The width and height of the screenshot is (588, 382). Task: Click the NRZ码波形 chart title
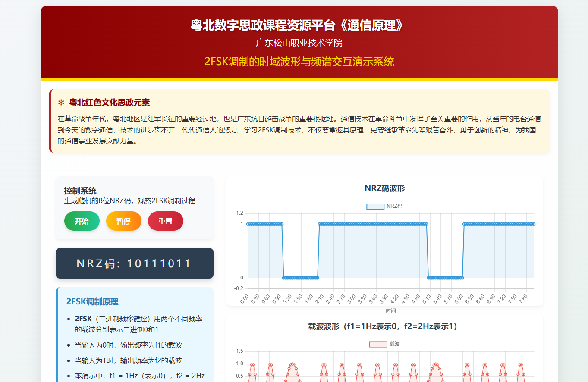(x=384, y=188)
